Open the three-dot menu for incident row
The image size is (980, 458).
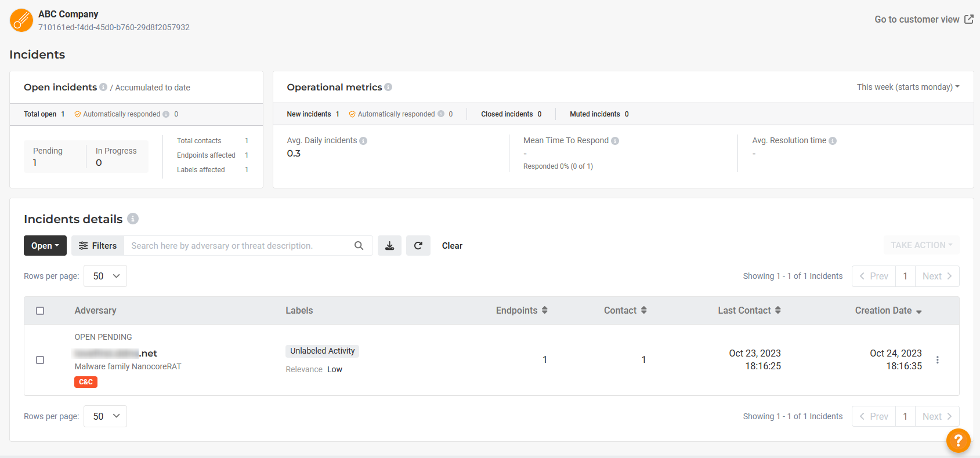[937, 360]
